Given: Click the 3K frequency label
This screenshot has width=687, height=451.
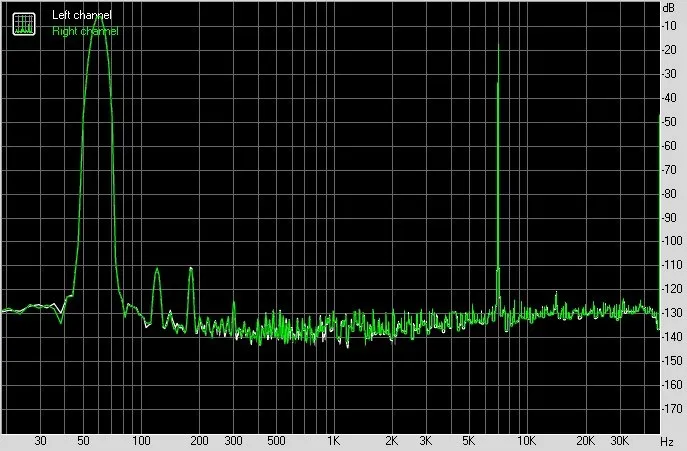Looking at the screenshot, I should click(425, 440).
